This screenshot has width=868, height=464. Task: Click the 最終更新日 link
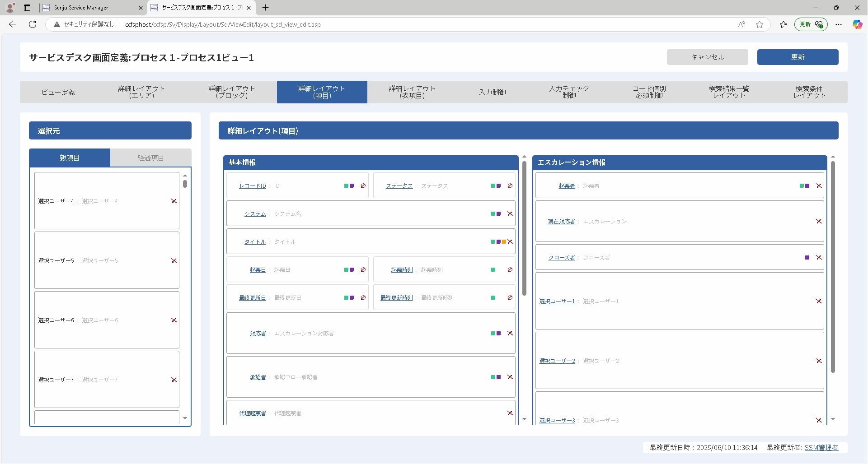tap(253, 298)
